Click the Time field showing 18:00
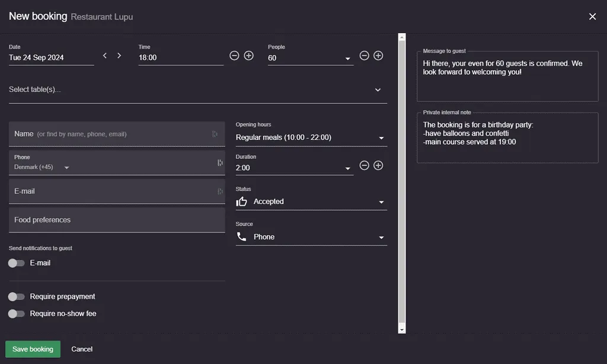 [181, 58]
